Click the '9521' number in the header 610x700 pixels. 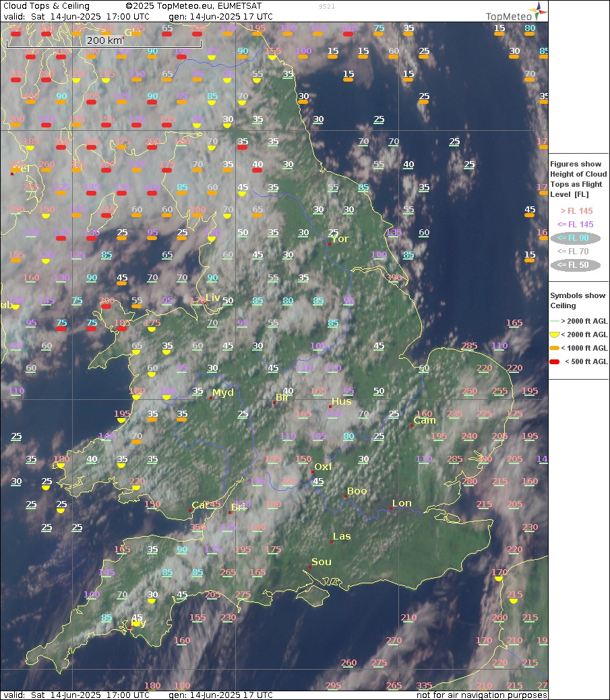327,6
